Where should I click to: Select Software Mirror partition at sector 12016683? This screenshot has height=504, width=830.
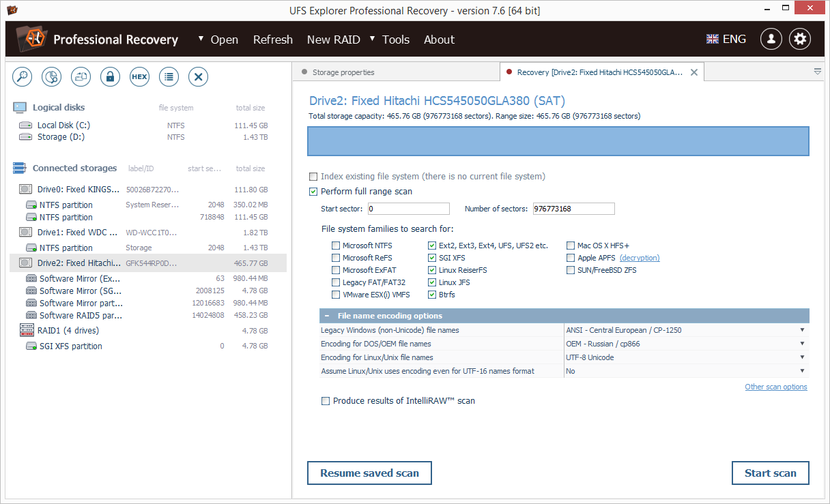[x=148, y=303]
